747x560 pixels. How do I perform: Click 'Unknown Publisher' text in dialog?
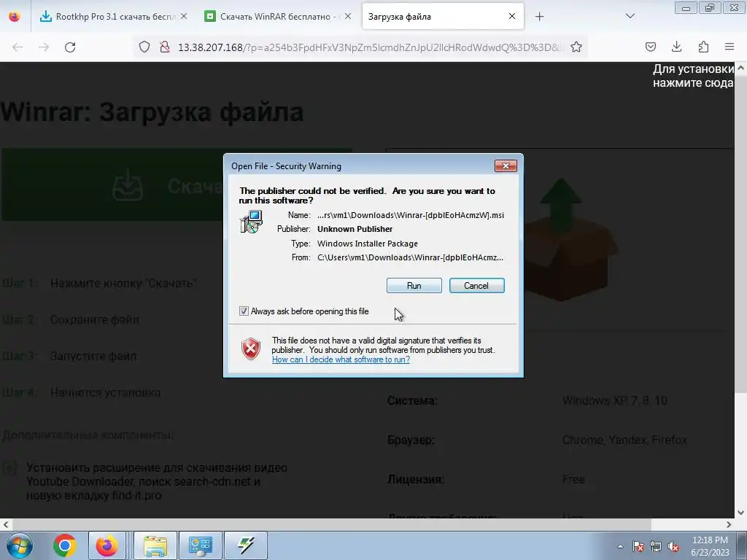355,229
